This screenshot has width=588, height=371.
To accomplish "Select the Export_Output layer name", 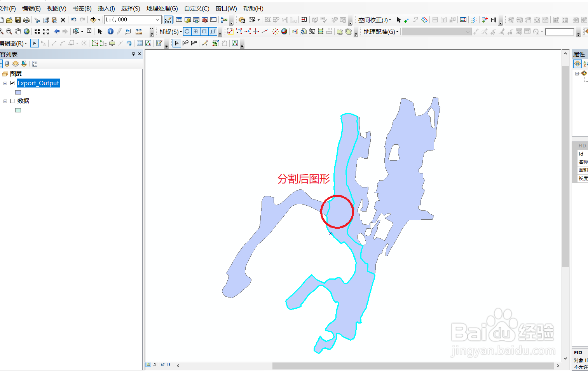I will click(x=38, y=83).
